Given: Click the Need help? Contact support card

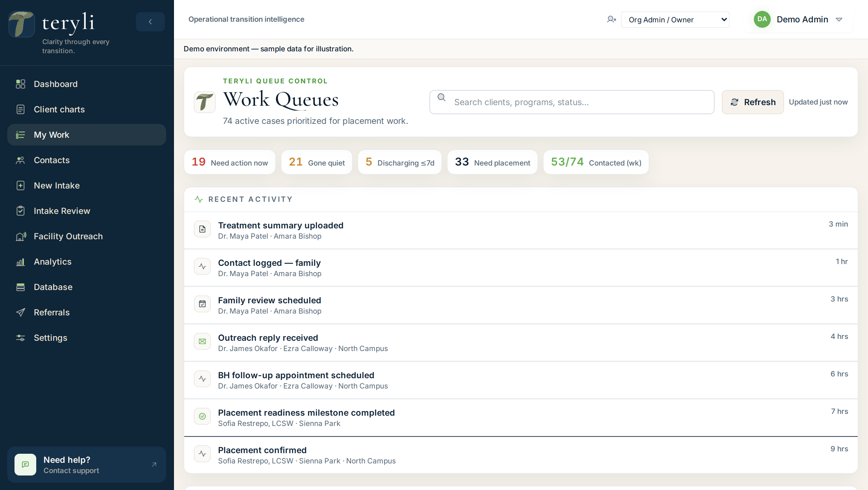Looking at the screenshot, I should [x=87, y=465].
